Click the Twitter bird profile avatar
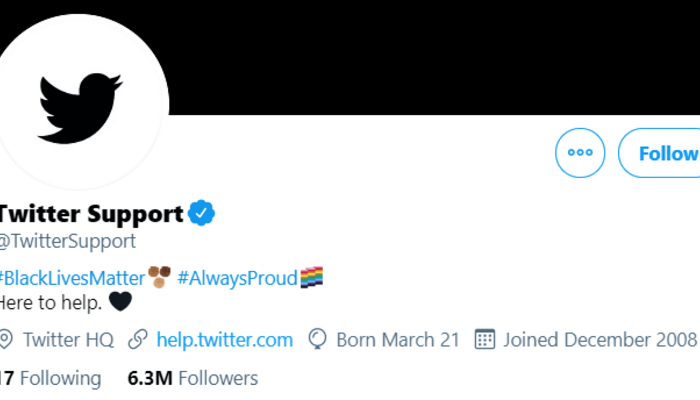The height and width of the screenshot is (400, 700). [82, 106]
